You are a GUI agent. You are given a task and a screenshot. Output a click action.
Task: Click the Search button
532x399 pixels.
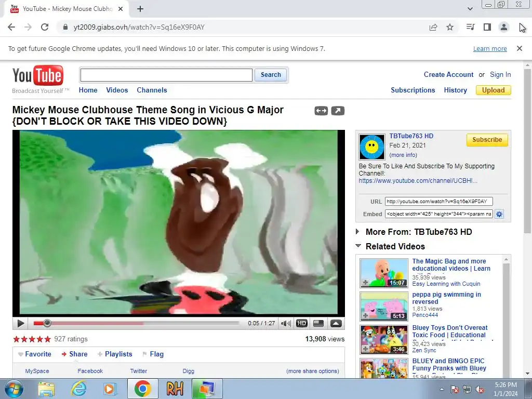pos(271,75)
